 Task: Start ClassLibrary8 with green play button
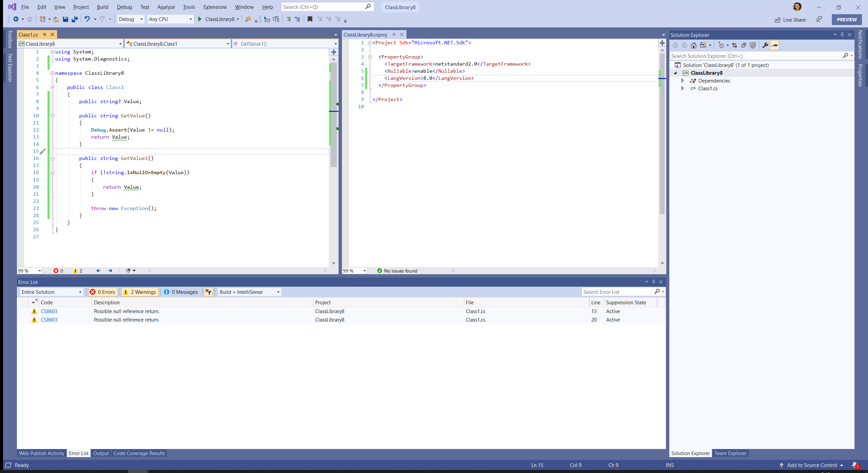click(x=200, y=19)
